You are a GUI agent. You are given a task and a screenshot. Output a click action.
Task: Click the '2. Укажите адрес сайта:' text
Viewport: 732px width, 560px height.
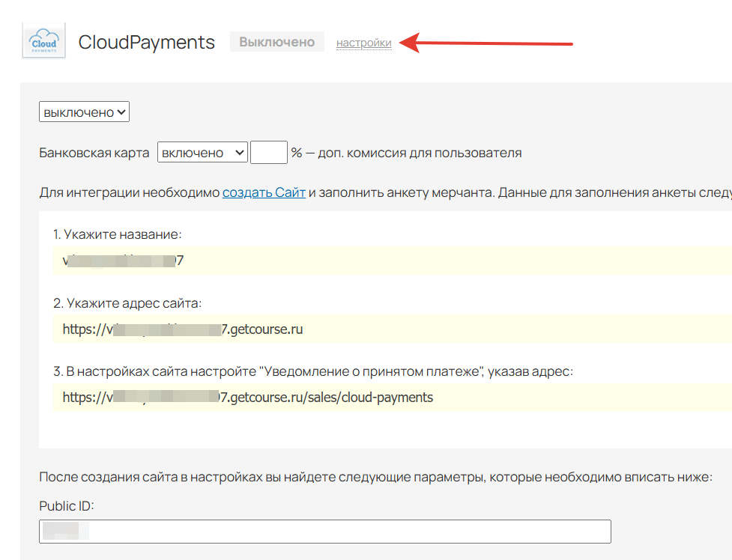[127, 303]
